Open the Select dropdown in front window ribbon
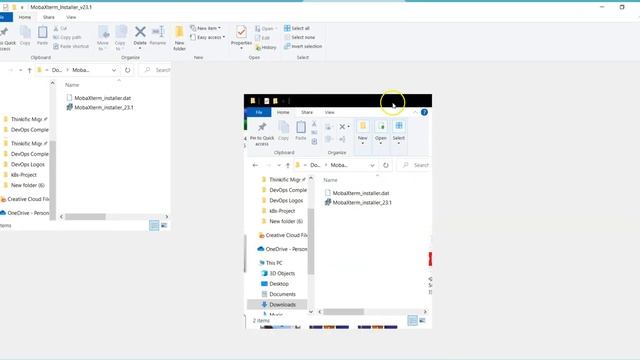The image size is (640, 360). pyautogui.click(x=399, y=133)
